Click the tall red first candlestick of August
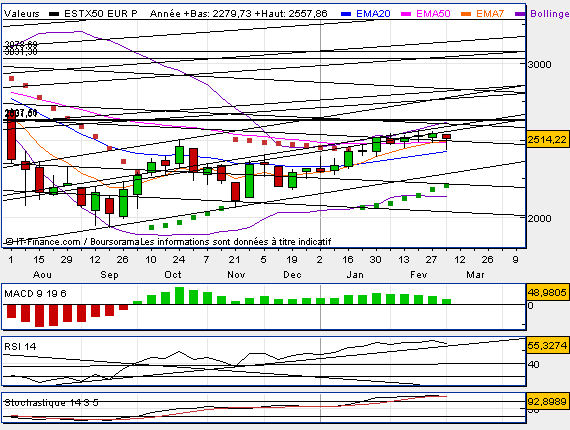The image size is (570, 430). pos(11,134)
